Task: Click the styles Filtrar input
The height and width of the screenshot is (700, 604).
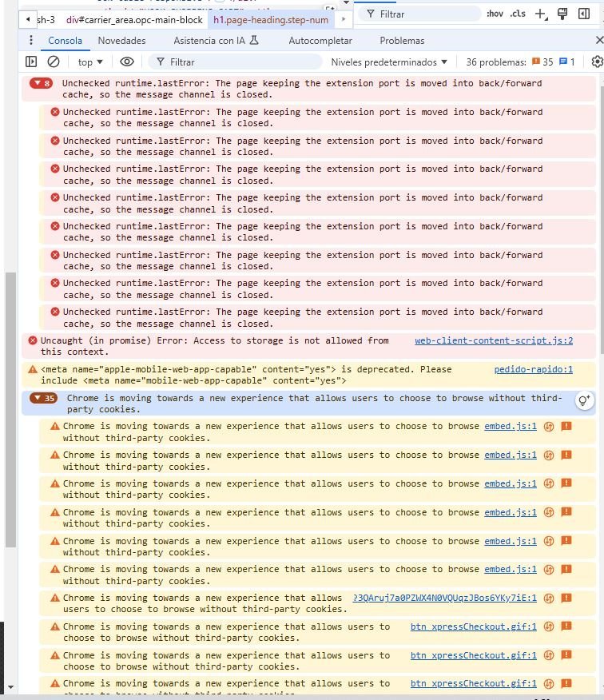Action: (419, 14)
